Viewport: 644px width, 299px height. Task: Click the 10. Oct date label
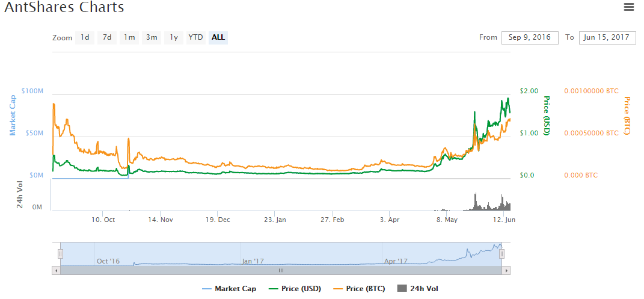tap(103, 220)
